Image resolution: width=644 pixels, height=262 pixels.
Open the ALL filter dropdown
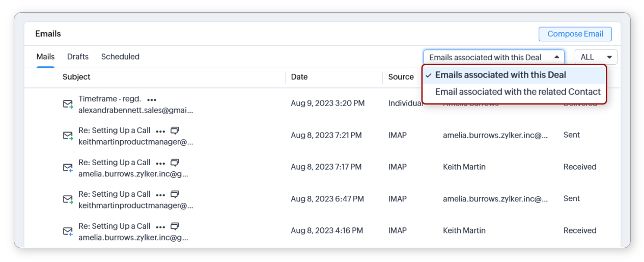596,57
